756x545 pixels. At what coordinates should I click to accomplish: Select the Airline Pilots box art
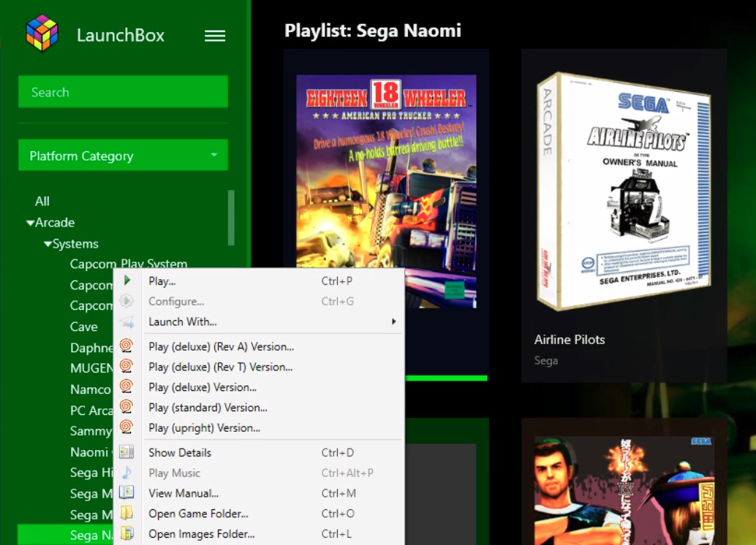624,191
